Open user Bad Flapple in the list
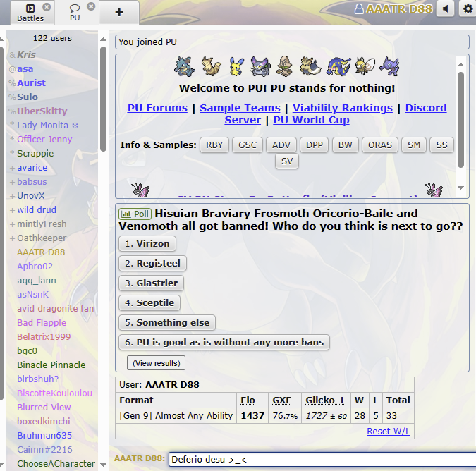Image resolution: width=476 pixels, height=471 pixels. click(42, 323)
